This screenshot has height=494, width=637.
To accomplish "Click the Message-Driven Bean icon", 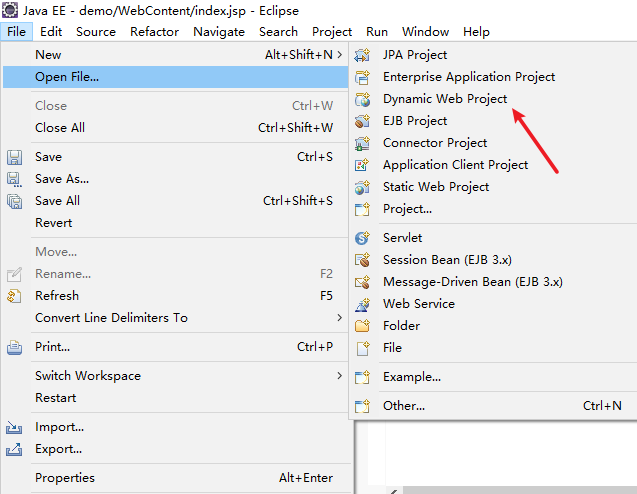I will click(x=362, y=282).
